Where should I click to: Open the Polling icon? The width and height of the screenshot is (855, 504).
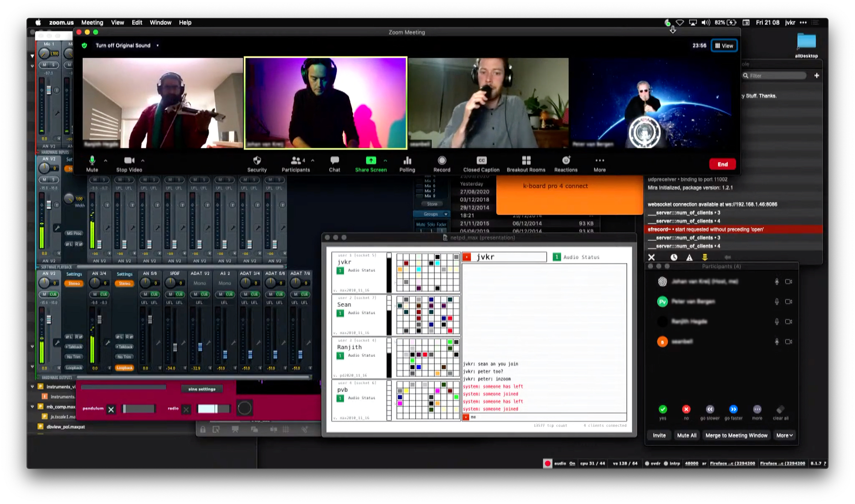pos(407,161)
